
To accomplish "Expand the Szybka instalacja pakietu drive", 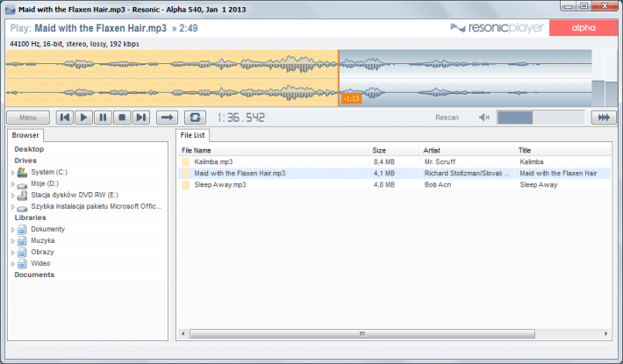I will pyautogui.click(x=12, y=207).
